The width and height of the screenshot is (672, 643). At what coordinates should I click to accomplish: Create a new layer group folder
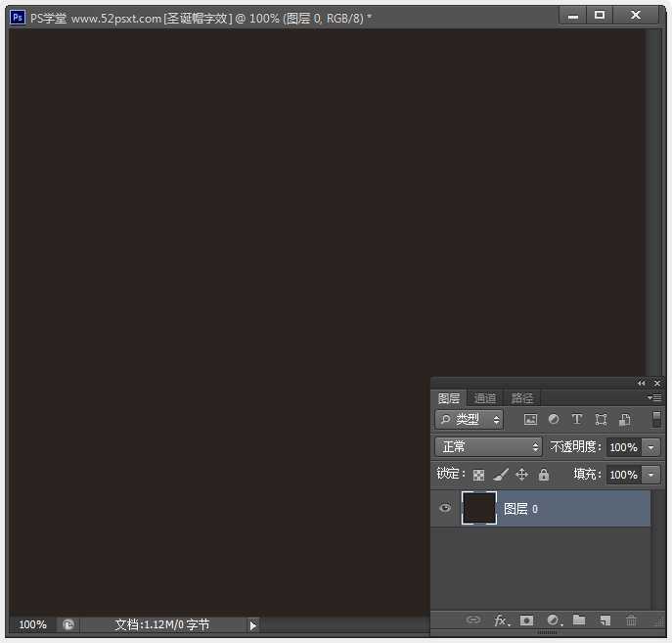tap(579, 620)
